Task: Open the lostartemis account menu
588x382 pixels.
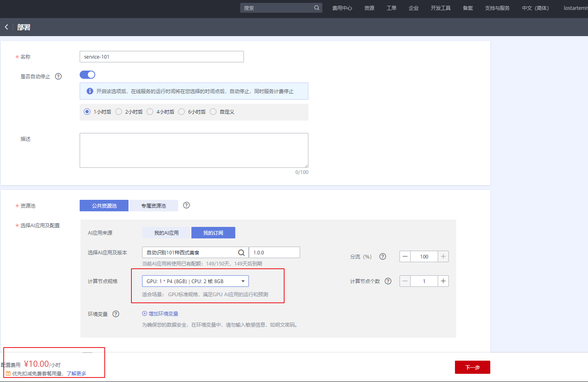Action: pyautogui.click(x=576, y=8)
